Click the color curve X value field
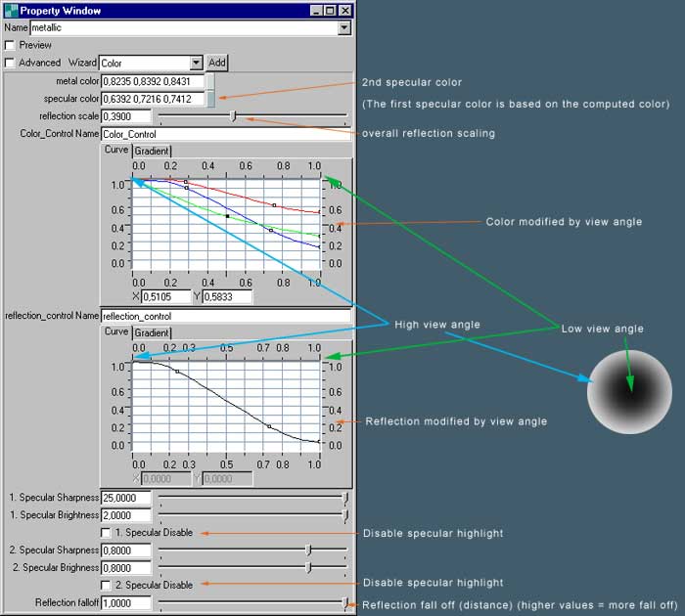The image size is (685, 616). point(166,297)
